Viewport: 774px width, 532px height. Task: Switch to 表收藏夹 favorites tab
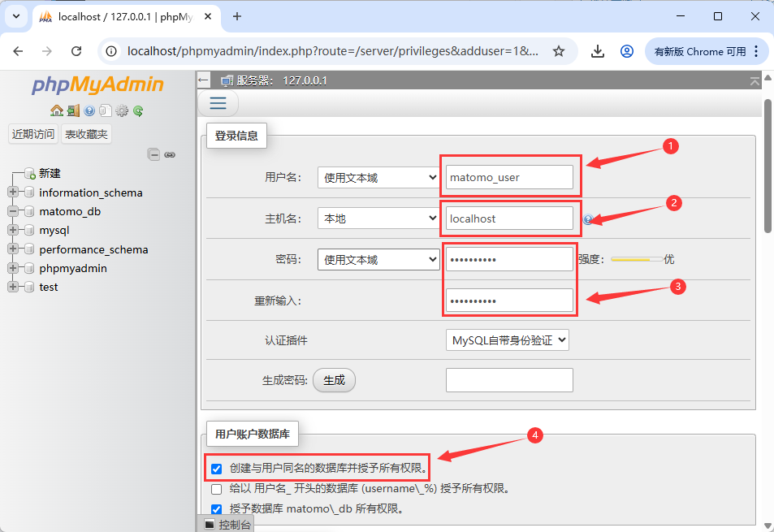click(86, 134)
